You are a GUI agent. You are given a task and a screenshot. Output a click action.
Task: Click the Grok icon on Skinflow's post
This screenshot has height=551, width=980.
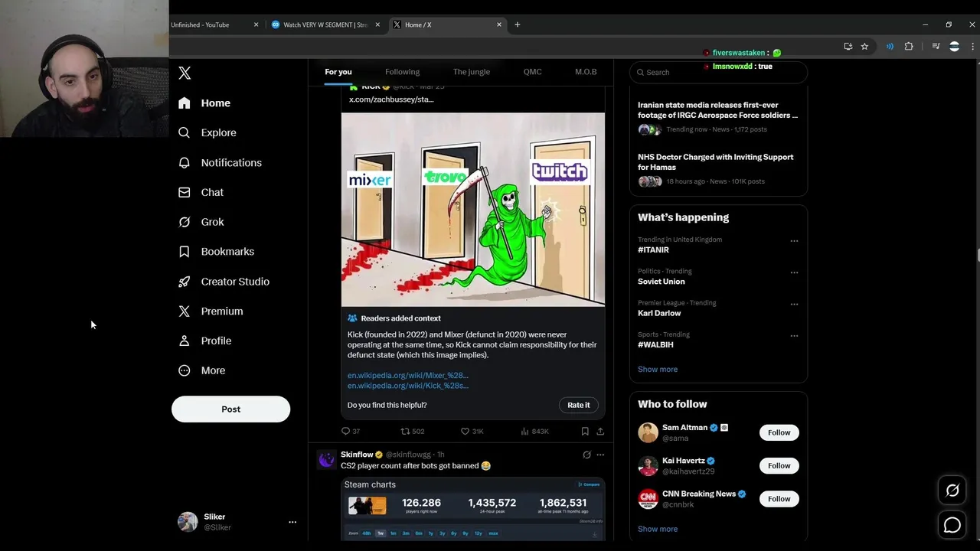click(587, 455)
